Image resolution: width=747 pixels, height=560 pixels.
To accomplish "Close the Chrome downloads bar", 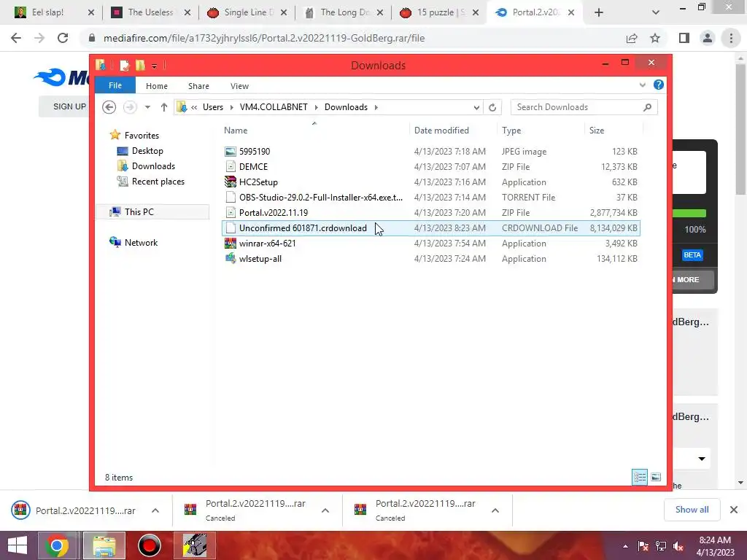I will [x=734, y=510].
